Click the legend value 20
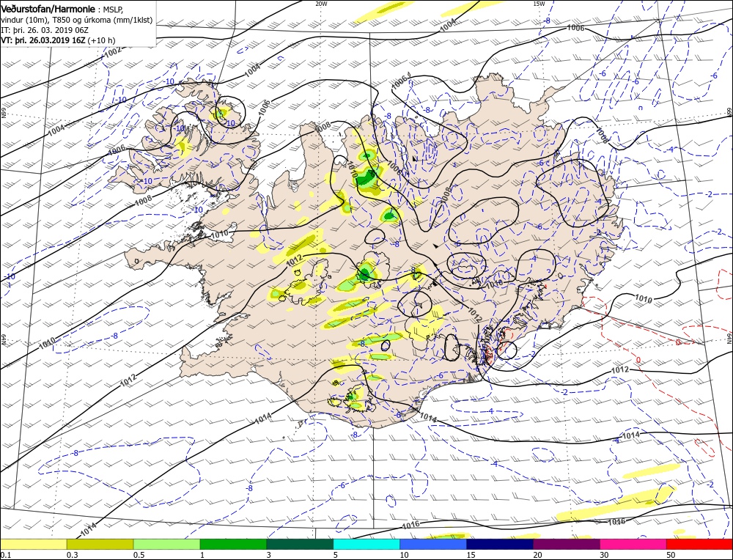Viewport: 733px width, 560px height. [537, 555]
